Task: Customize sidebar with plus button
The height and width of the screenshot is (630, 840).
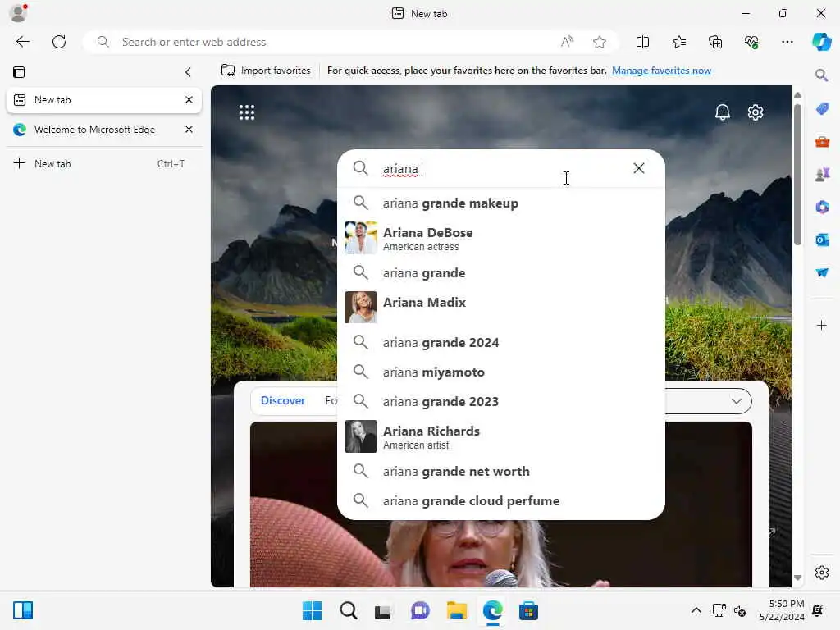Action: click(x=822, y=325)
